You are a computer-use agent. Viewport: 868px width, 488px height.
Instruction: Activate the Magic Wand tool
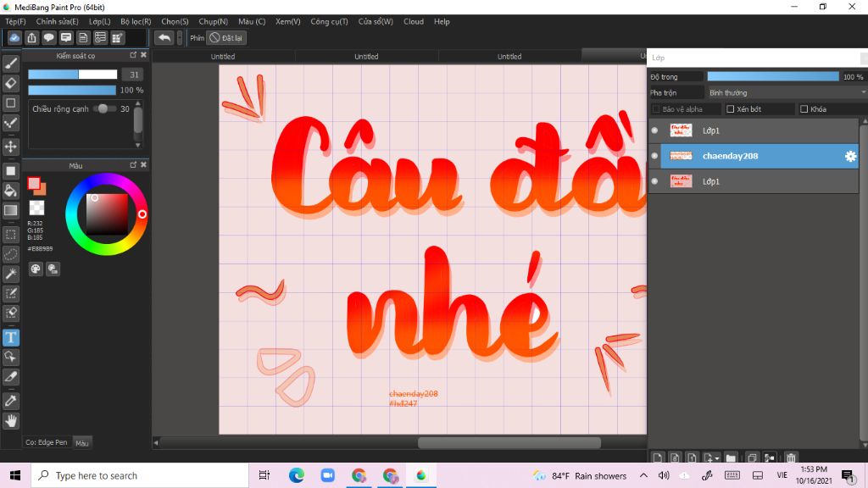click(10, 274)
